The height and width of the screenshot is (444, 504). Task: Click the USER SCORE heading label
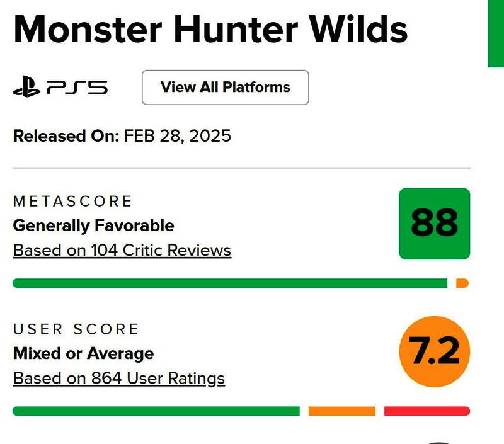pos(76,329)
